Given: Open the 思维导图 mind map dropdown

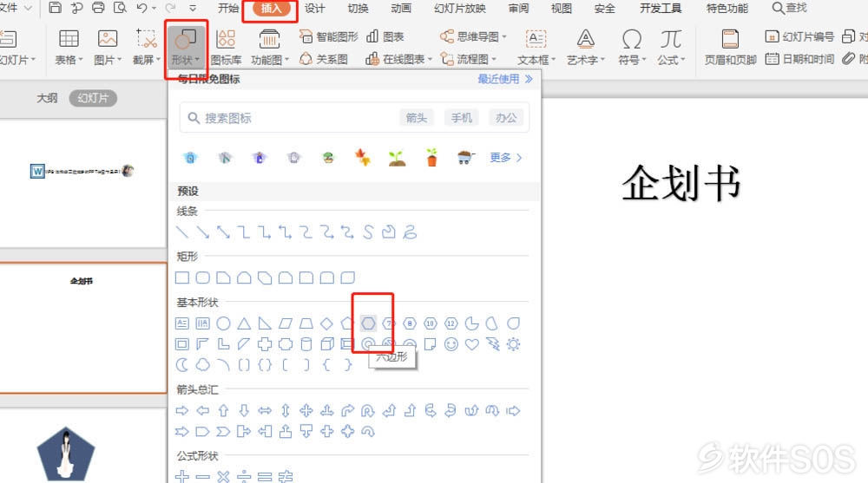Looking at the screenshot, I should pyautogui.click(x=474, y=36).
